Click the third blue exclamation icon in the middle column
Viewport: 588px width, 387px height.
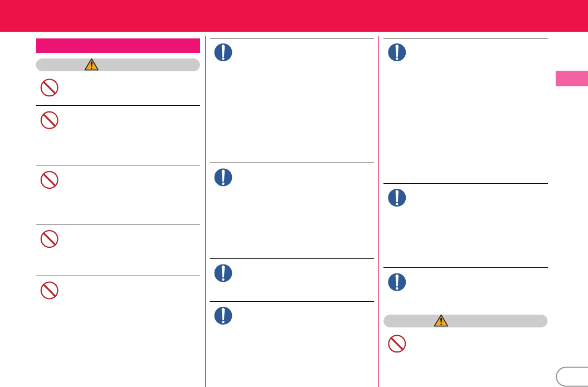223,272
